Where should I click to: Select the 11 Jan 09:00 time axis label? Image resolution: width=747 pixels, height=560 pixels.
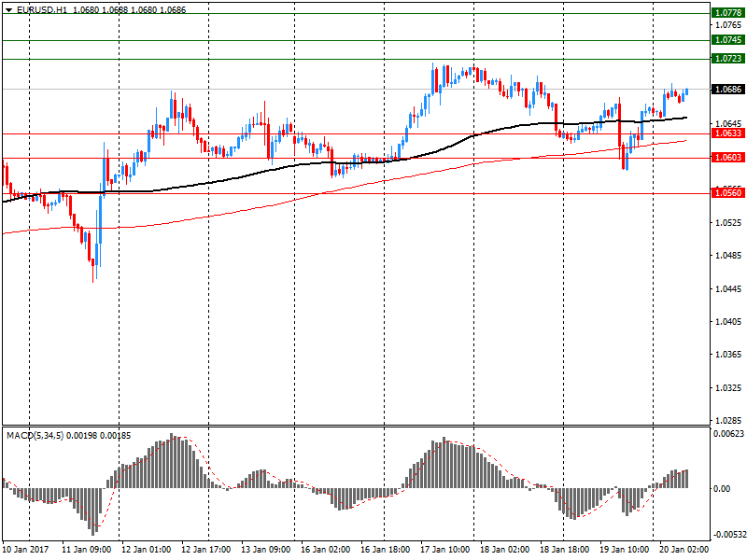(87, 550)
